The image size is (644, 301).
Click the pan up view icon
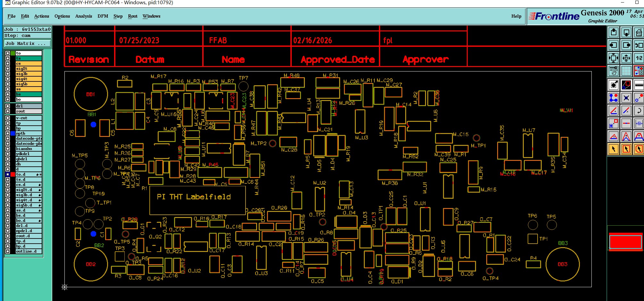[614, 32]
